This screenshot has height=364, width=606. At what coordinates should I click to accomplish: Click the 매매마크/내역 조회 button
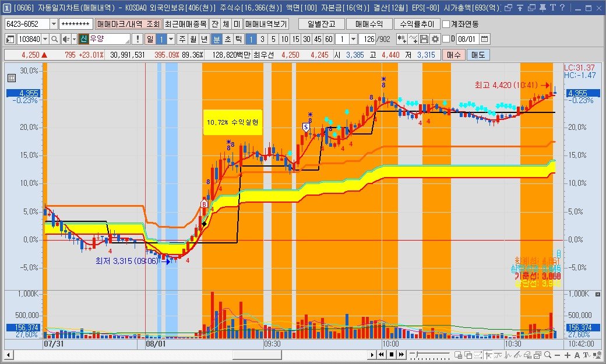click(128, 24)
